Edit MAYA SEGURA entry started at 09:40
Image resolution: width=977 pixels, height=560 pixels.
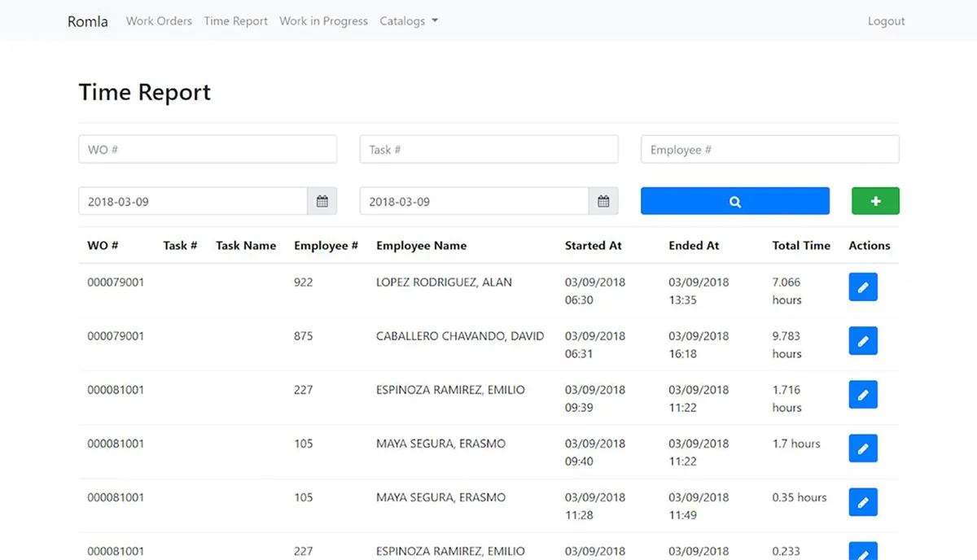tap(863, 448)
